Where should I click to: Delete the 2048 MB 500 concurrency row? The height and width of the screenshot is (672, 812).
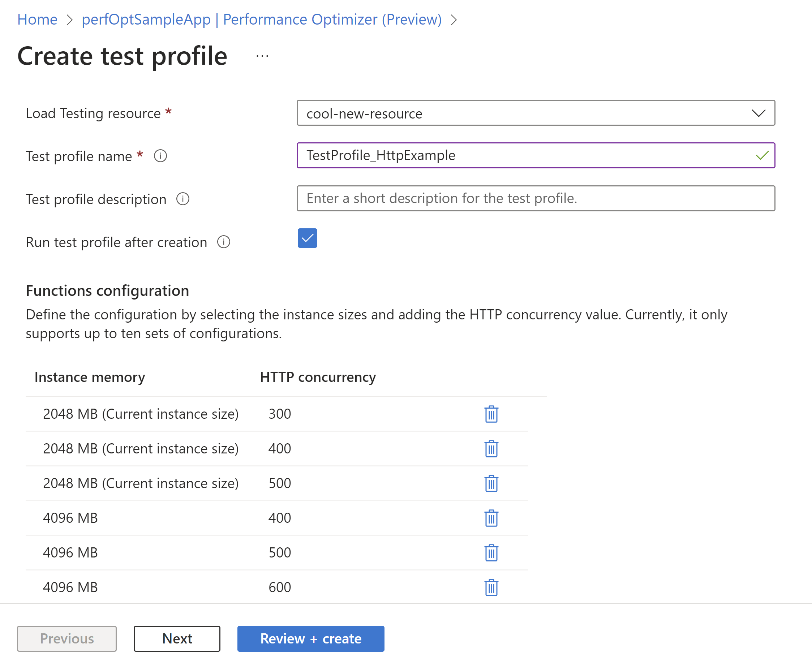[491, 483]
